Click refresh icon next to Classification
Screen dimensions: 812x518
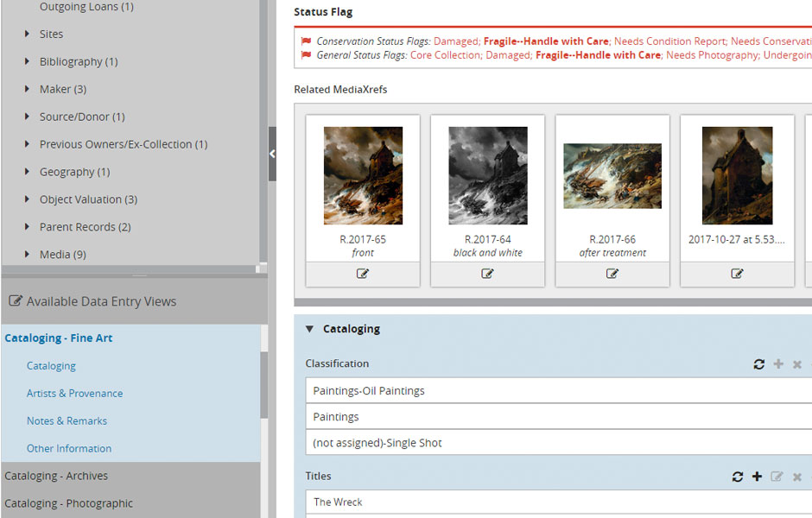tap(759, 364)
